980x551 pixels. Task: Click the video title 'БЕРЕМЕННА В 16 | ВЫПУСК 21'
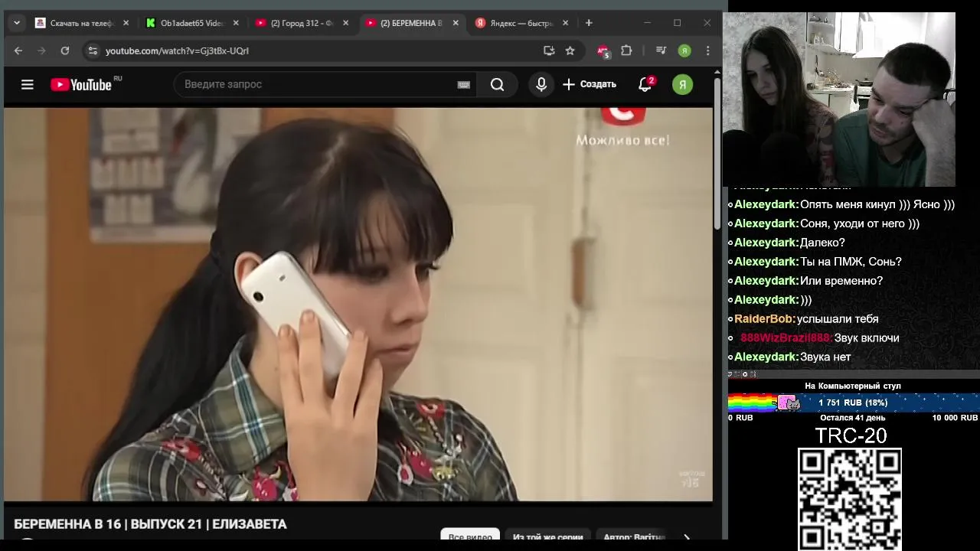pos(150,524)
